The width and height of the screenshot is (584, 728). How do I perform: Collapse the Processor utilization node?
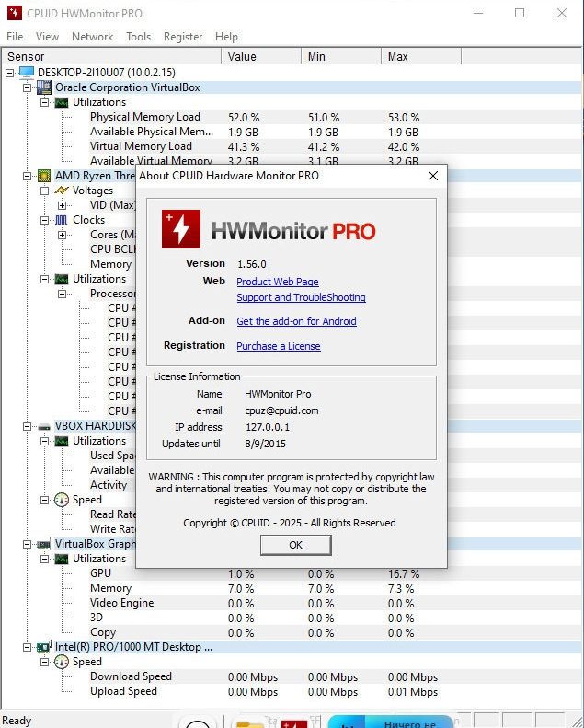coord(62,294)
